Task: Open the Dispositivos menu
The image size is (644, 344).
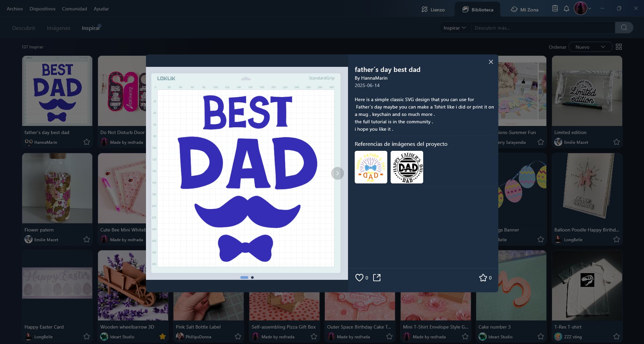Action: (x=42, y=9)
